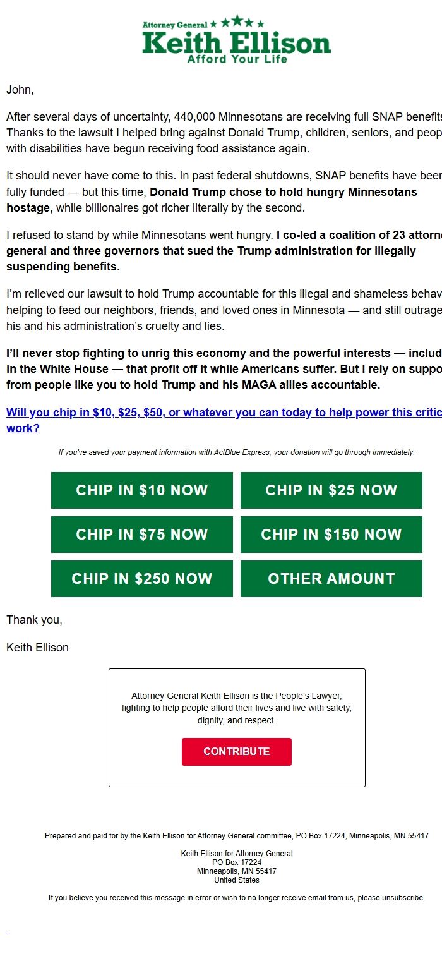442x980 pixels.
Task: Choose the OTHER AMOUNT donation option
Action: pos(331,579)
